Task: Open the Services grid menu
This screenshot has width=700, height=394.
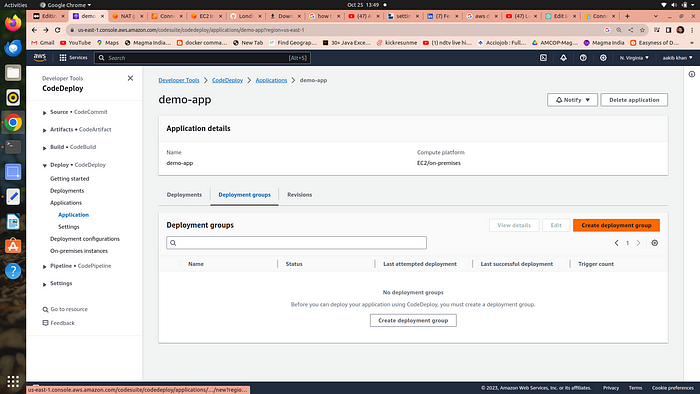Action: (x=74, y=58)
